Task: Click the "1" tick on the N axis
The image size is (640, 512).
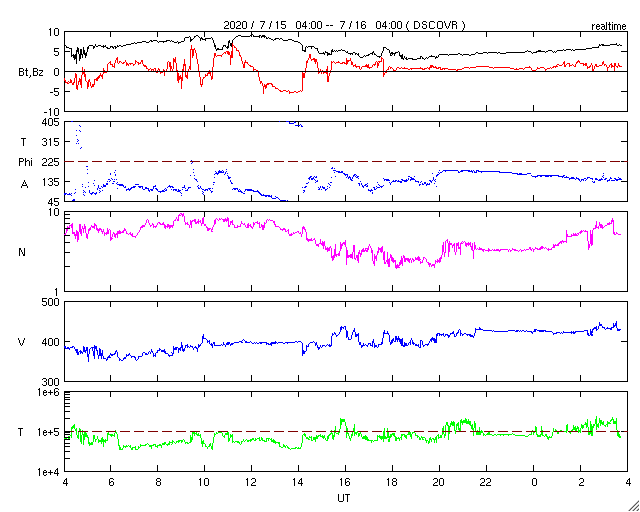Action: (58, 292)
